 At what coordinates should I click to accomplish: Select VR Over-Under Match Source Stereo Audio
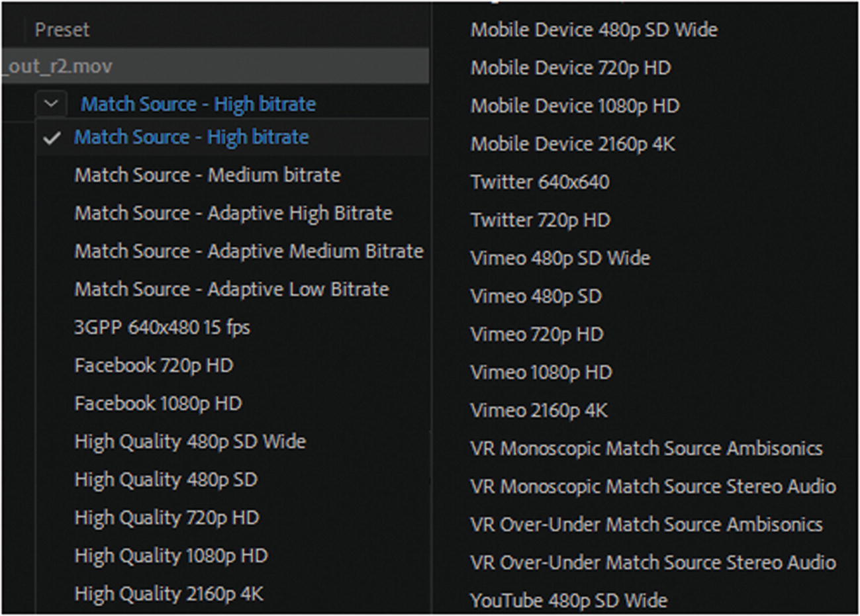tap(653, 562)
